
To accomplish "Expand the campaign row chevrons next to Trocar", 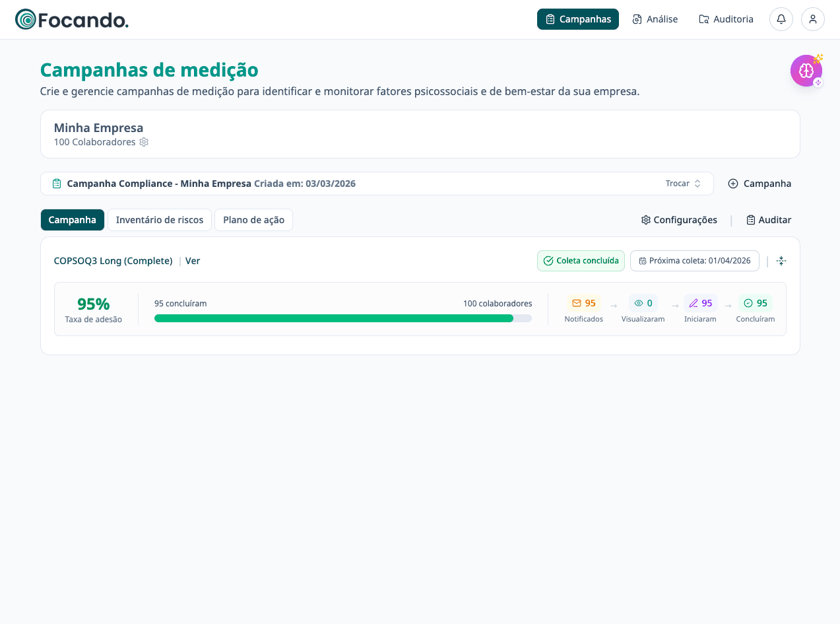I will pos(699,184).
